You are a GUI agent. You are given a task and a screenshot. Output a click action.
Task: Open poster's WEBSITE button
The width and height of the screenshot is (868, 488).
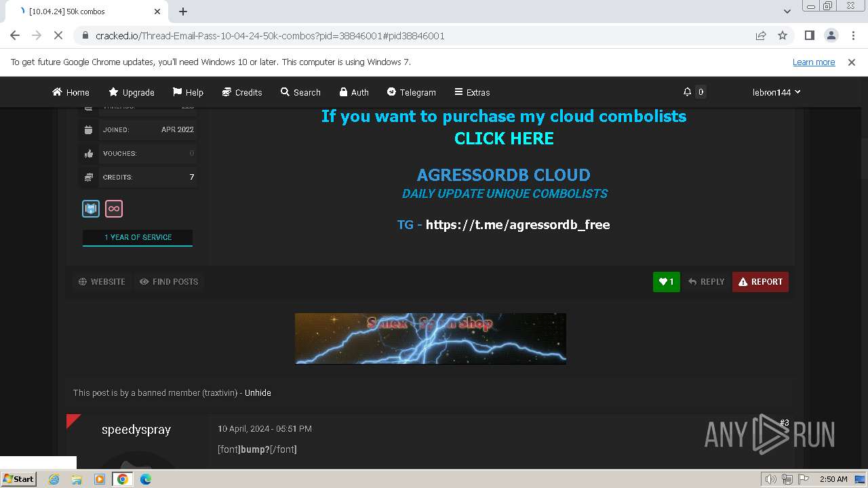[102, 281]
